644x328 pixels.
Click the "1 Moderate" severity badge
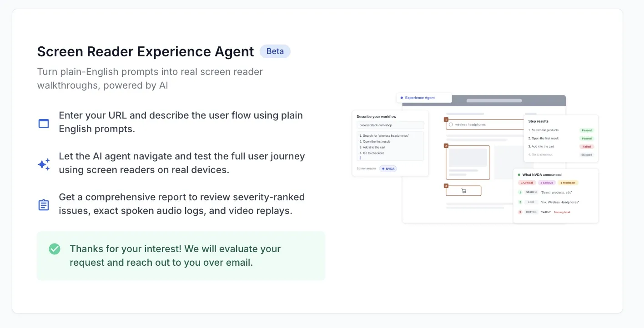568,183
